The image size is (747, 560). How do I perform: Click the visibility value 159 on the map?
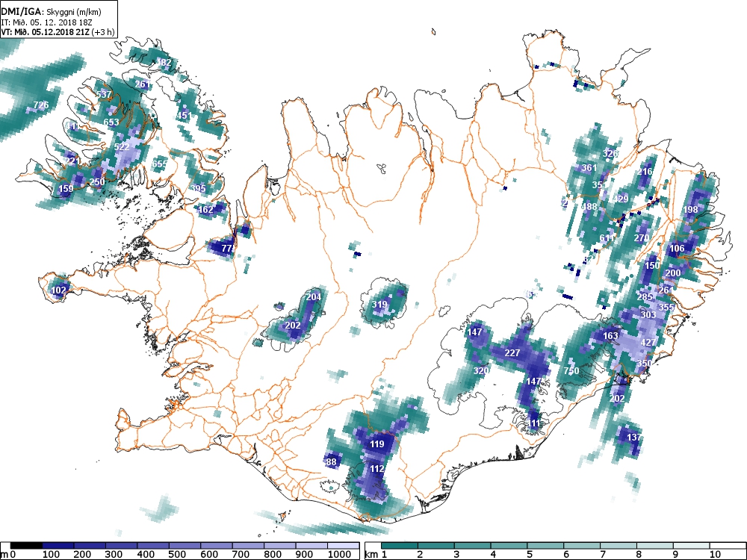point(66,189)
